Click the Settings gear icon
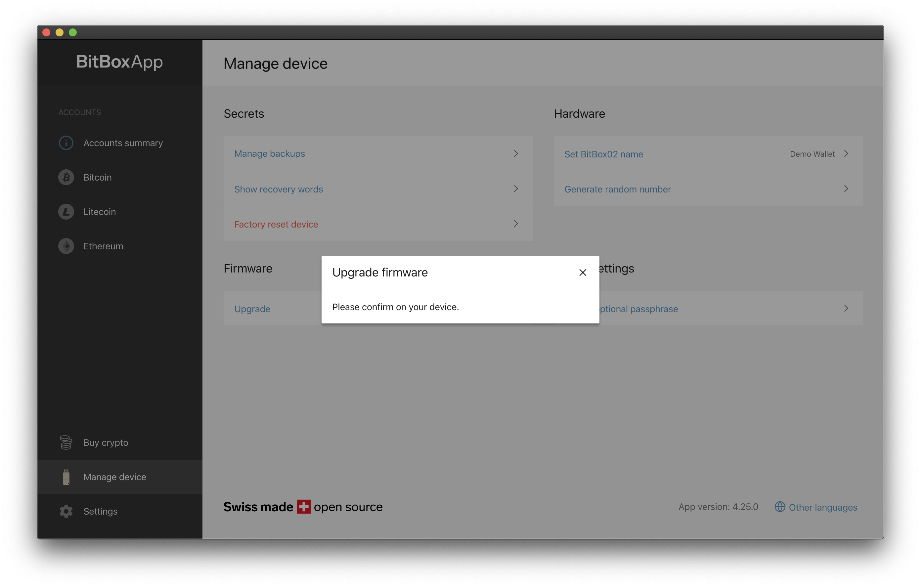The image size is (921, 588). click(66, 511)
